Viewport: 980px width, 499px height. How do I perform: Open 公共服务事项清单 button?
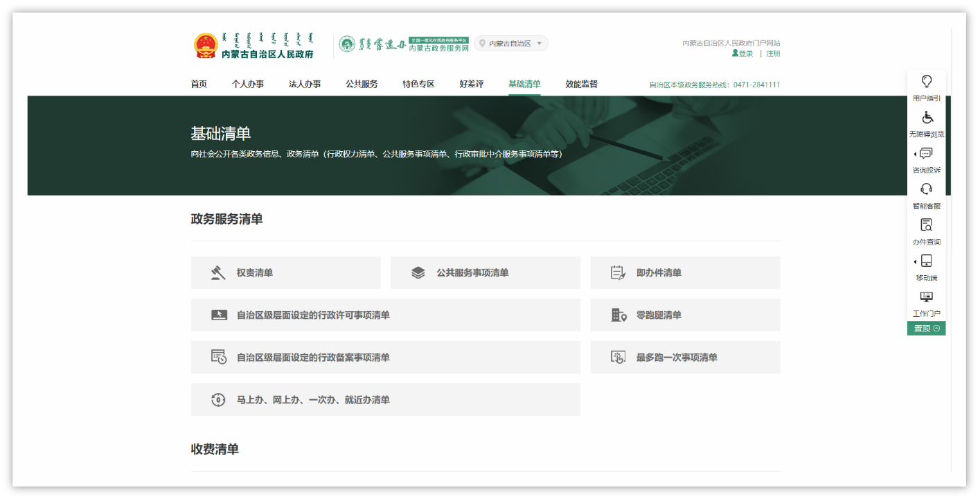485,273
